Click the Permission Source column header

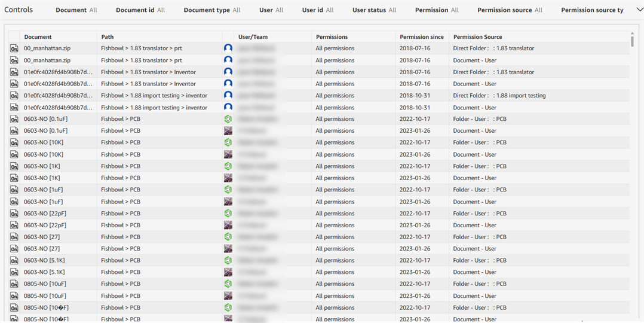click(x=478, y=37)
